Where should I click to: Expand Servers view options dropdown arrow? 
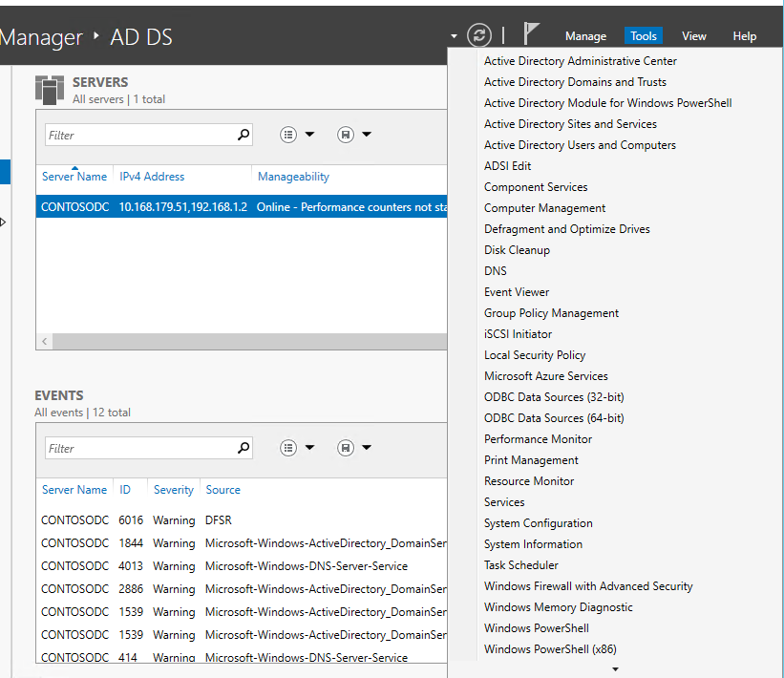(x=309, y=134)
